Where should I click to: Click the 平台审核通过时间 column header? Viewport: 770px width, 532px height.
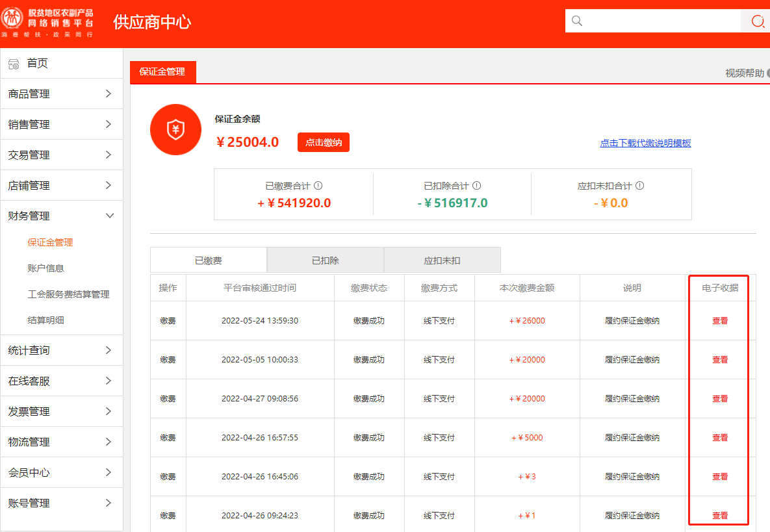260,288
